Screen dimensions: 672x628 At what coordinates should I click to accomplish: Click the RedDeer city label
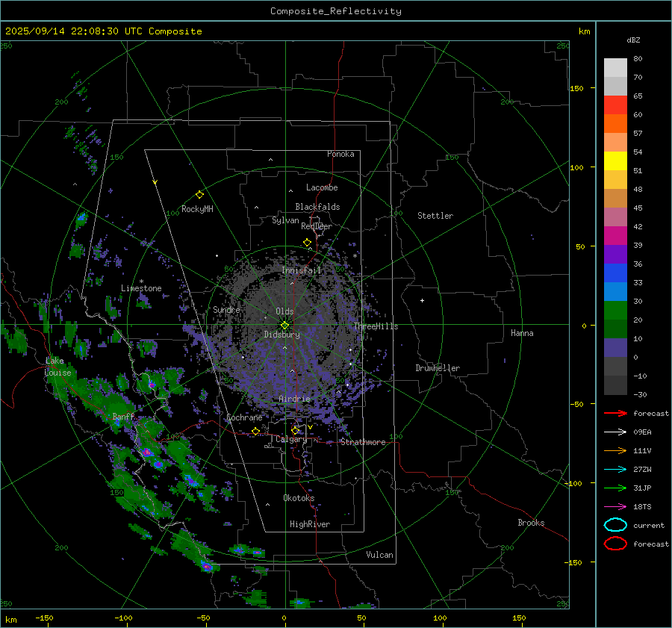click(317, 226)
